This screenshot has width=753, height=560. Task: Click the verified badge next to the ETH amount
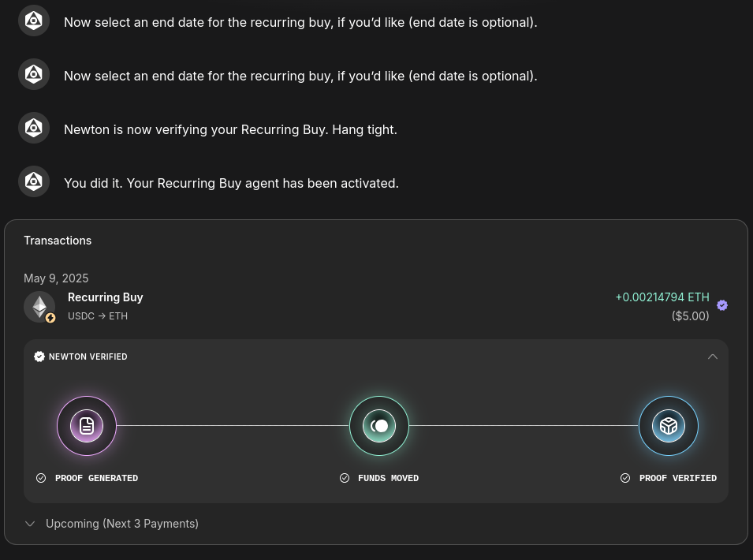click(722, 305)
